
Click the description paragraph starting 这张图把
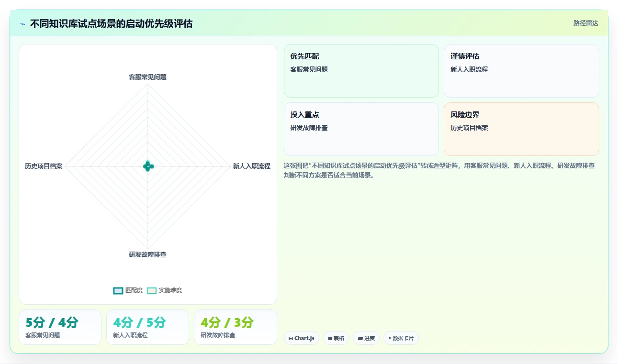pos(440,170)
